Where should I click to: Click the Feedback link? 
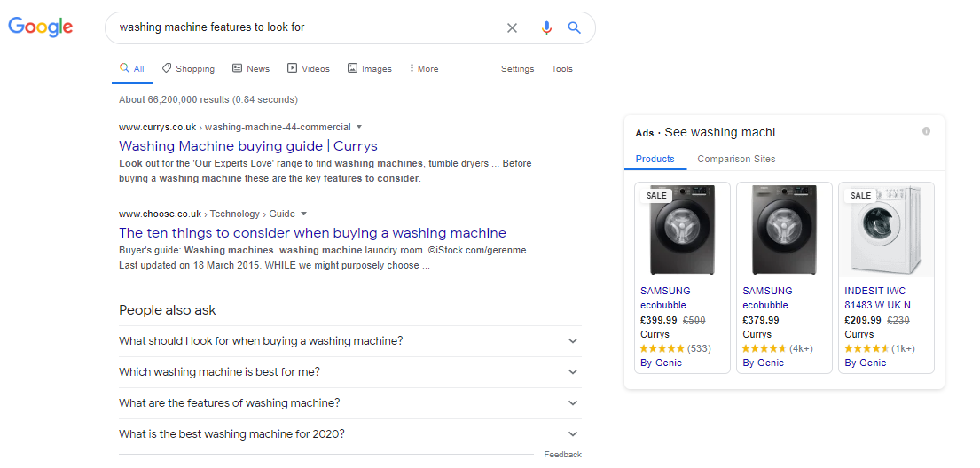(562, 454)
